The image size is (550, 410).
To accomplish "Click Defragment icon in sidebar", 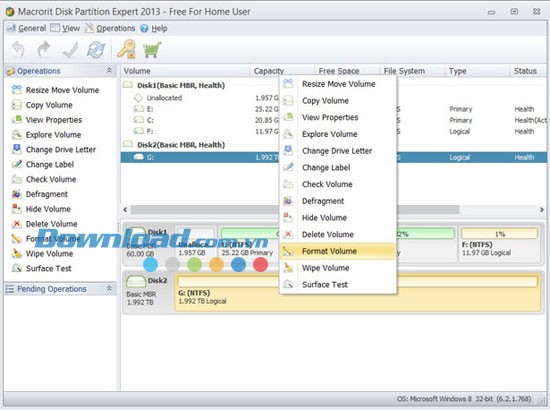I will [16, 194].
